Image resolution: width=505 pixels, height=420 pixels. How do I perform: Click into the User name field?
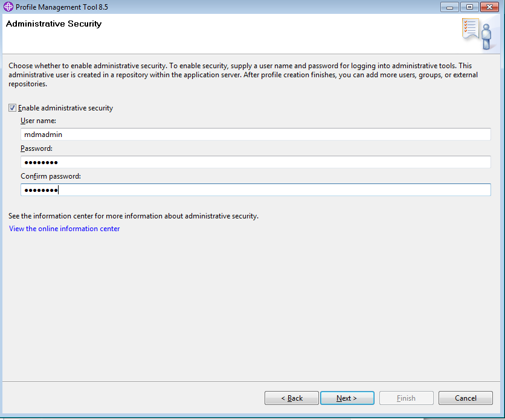[x=256, y=134]
